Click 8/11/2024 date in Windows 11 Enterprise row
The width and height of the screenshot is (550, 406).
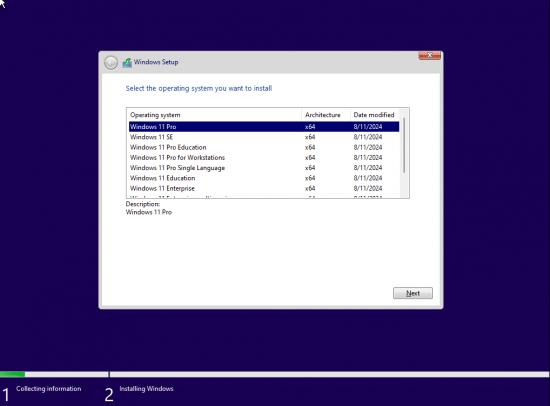click(368, 188)
